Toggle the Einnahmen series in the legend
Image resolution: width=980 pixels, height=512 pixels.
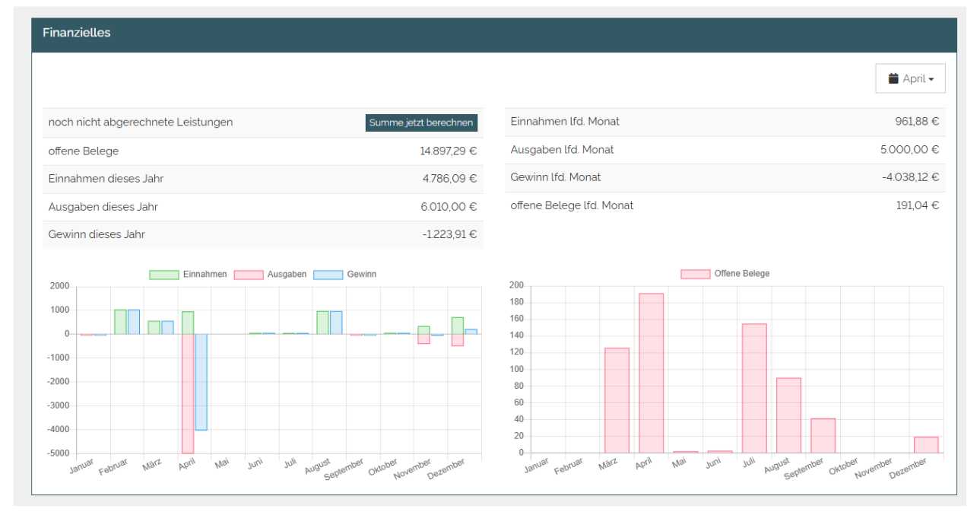pos(205,274)
